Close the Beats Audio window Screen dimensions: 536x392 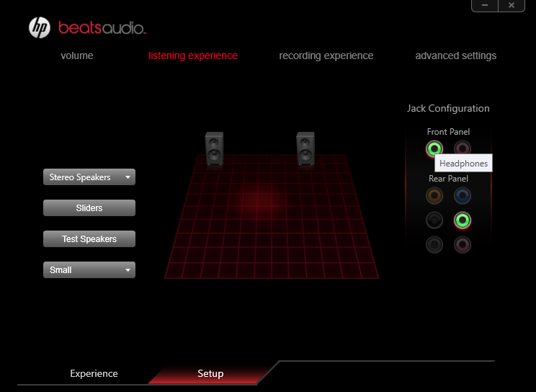[512, 6]
